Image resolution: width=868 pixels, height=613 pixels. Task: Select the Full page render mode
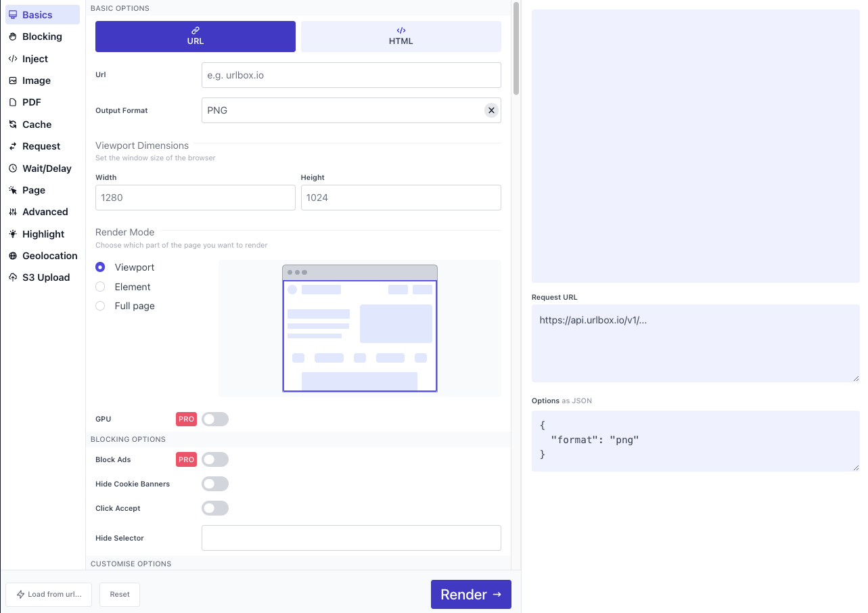pyautogui.click(x=100, y=306)
